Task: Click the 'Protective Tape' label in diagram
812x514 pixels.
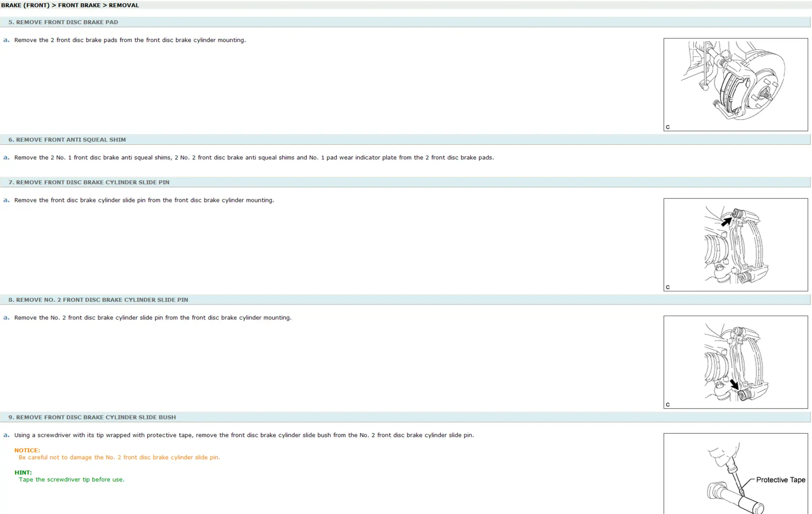Action: [780, 480]
